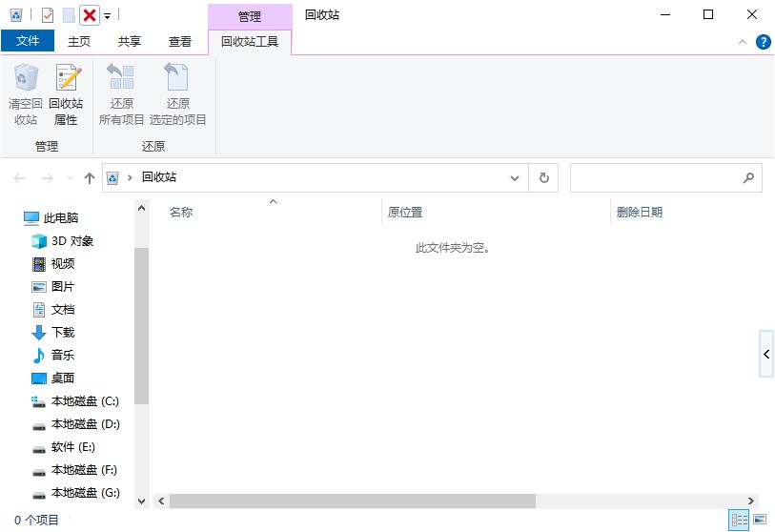The width and height of the screenshot is (775, 532).
Task: Go up one level with up arrow
Action: (x=90, y=178)
